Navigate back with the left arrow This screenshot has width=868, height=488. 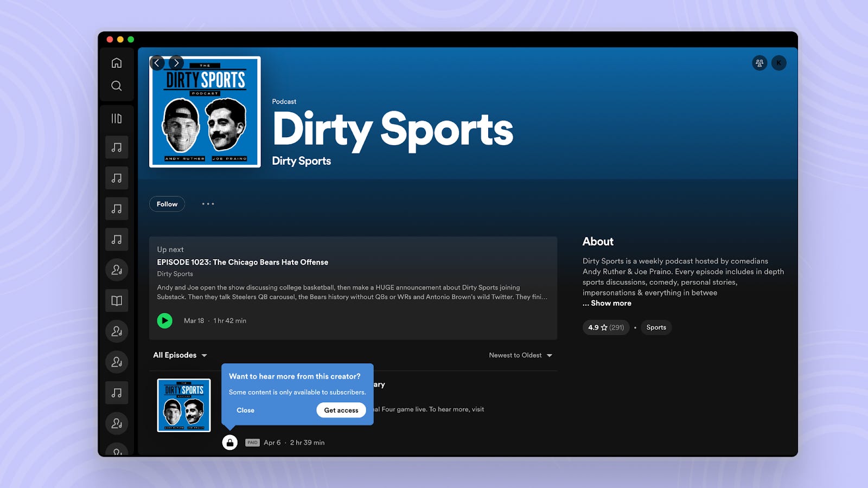157,63
